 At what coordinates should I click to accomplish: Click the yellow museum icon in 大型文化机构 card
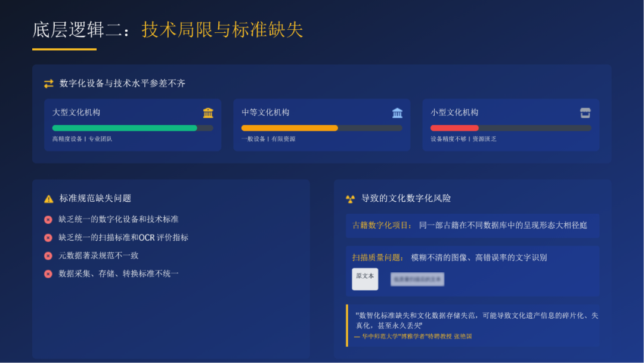point(208,113)
